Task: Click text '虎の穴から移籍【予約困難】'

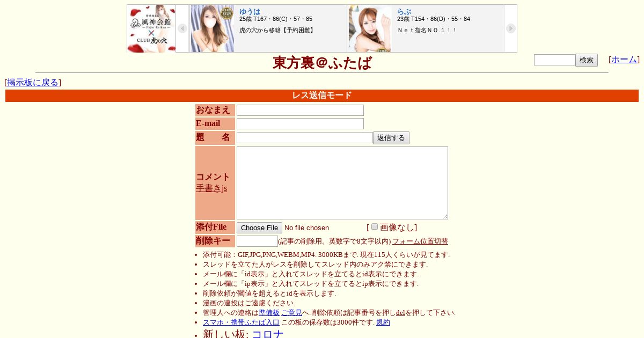Action: coord(277,30)
